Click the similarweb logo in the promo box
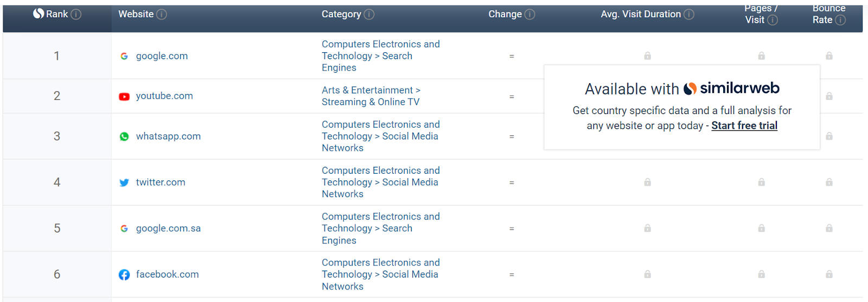The width and height of the screenshot is (868, 302). pyautogui.click(x=731, y=88)
